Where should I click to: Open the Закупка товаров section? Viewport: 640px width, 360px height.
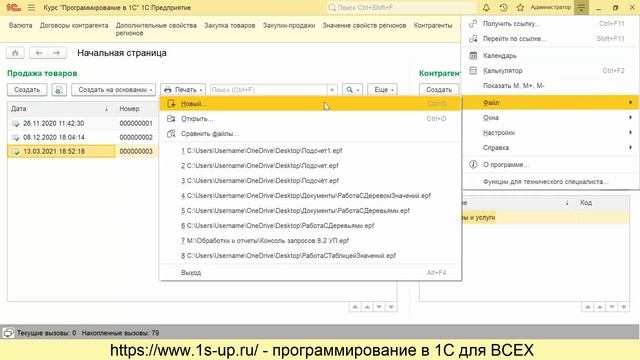click(x=229, y=25)
